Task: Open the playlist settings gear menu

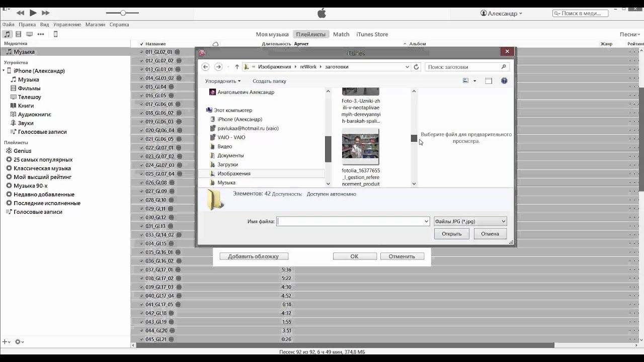Action: (x=19, y=342)
